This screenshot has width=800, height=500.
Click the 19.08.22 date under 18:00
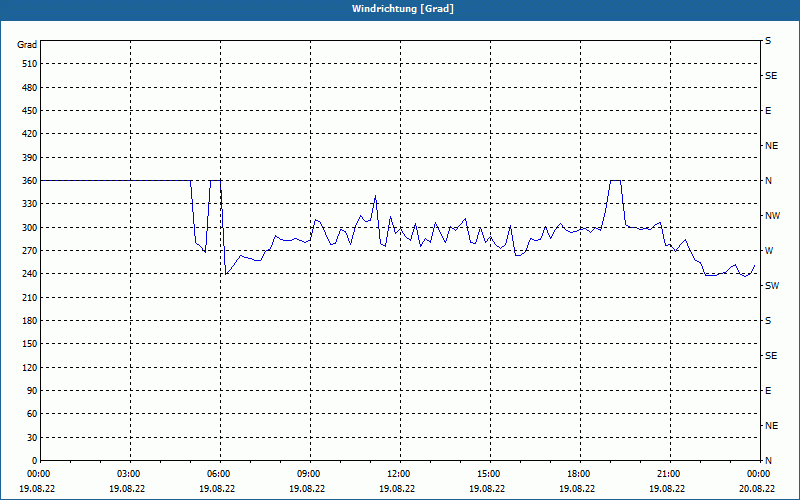click(x=577, y=488)
